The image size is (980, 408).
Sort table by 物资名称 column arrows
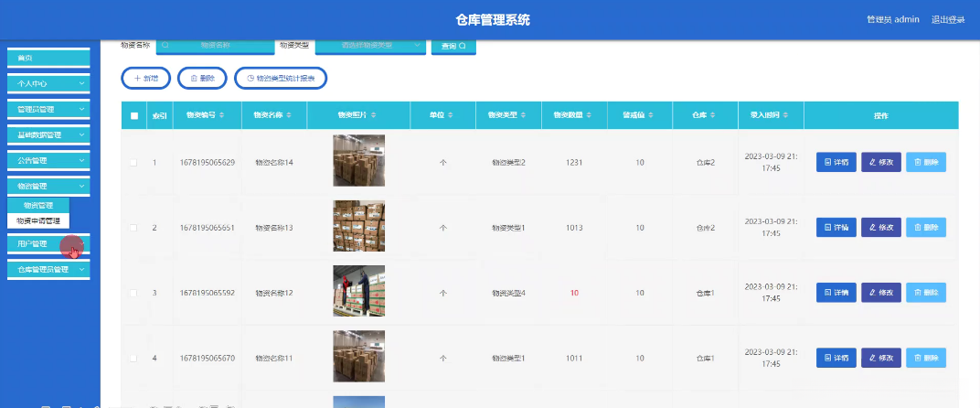click(x=288, y=115)
